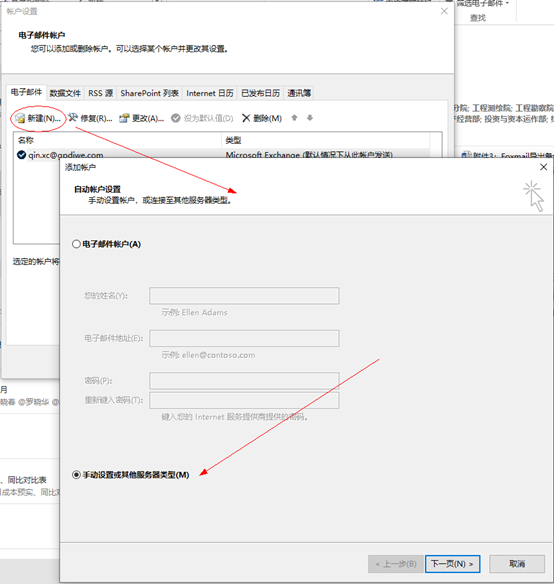Click the 下一页(N) button
The height and width of the screenshot is (584, 554).
(x=452, y=564)
